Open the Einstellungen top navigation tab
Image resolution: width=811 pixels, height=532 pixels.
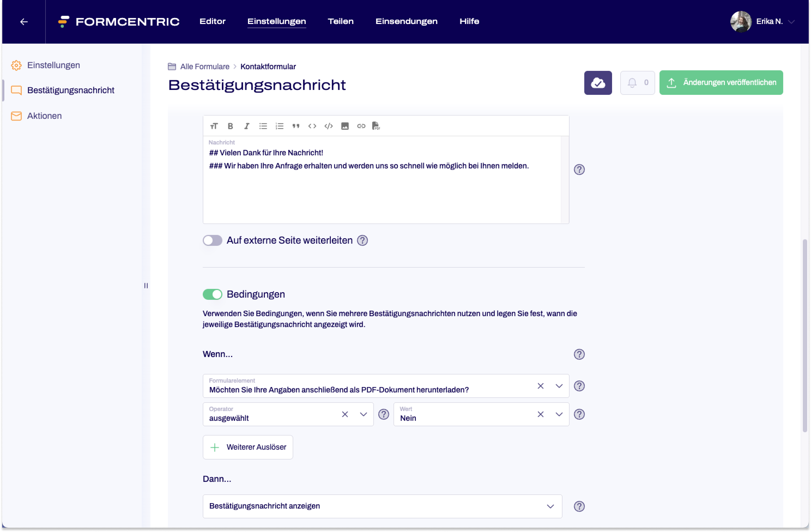[277, 22]
